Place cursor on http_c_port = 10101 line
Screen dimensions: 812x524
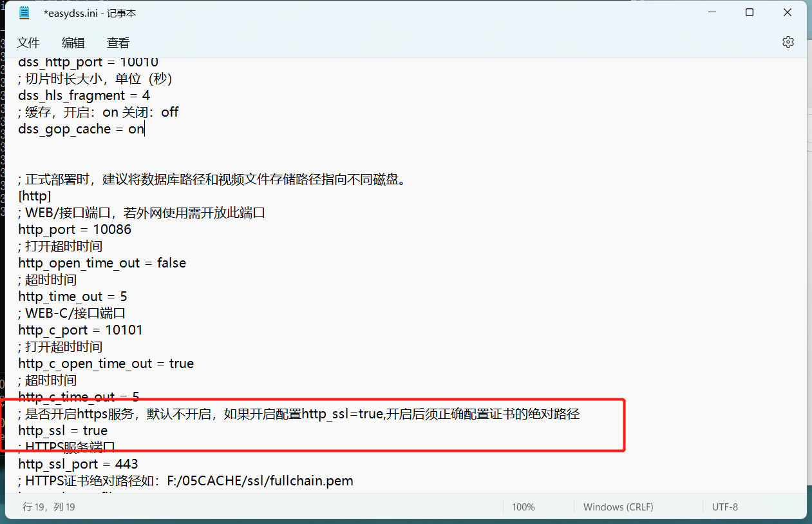[x=80, y=330]
